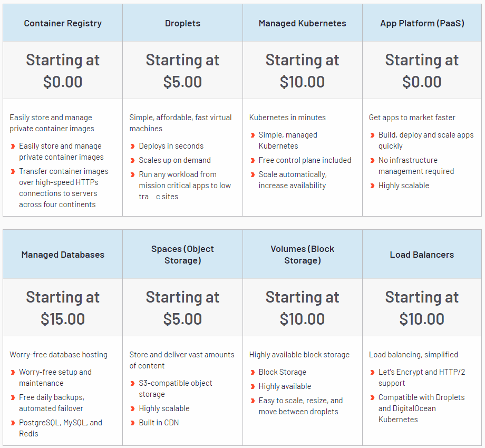Click the Starting at $15.00 price

coord(63,308)
